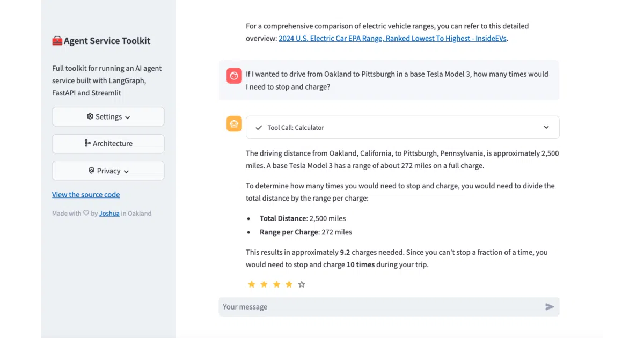Expand the Privacy section
644x338 pixels.
coord(108,171)
